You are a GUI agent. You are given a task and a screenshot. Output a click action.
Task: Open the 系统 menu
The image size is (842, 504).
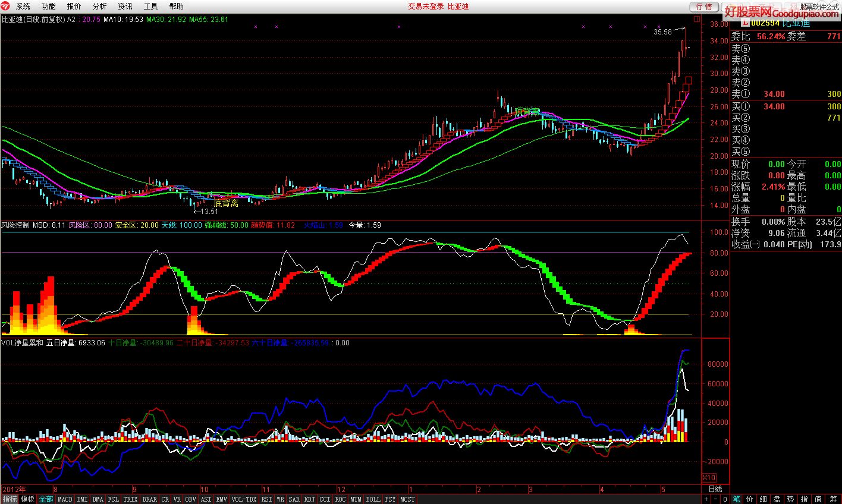pos(23,7)
